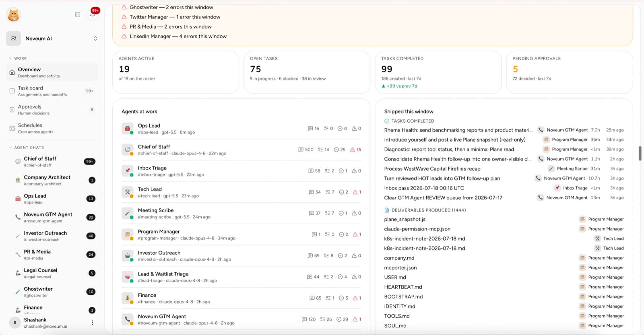Click Chief of Staff's 15 errors indicator
The width and height of the screenshot is (644, 335).
click(x=356, y=150)
